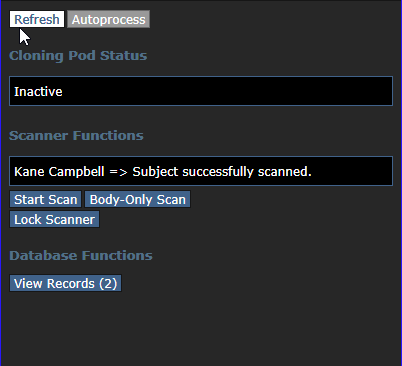Viewport: 402px width, 366px height.
Task: Select the Inactive pod status field
Action: point(201,91)
